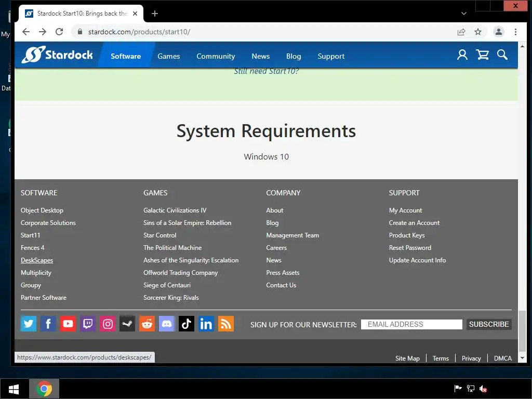Open the TikTok social icon
Image resolution: width=532 pixels, height=399 pixels.
[x=187, y=324]
